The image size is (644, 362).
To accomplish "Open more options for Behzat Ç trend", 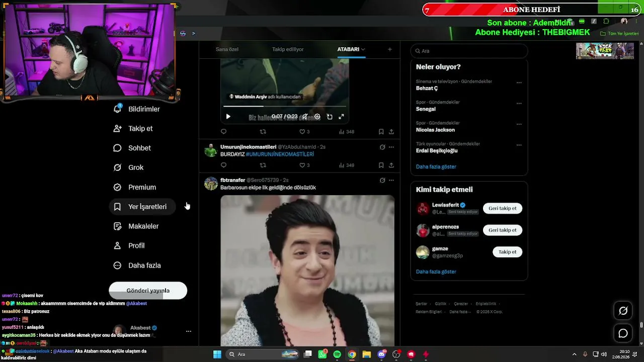I will pyautogui.click(x=519, y=82).
